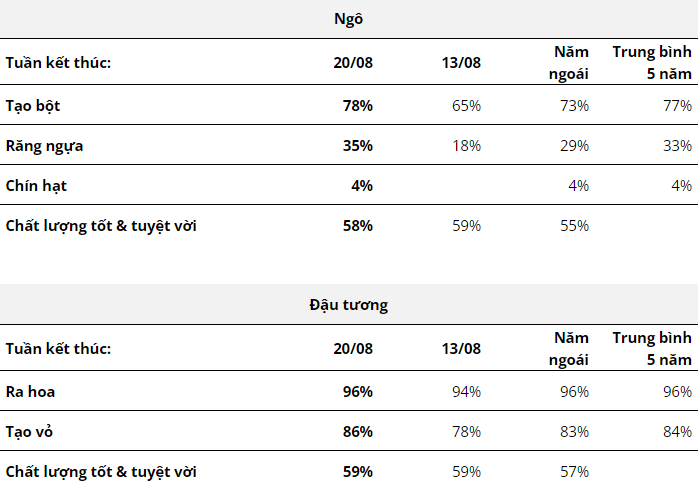
Task: Click the 18% value in the Răng ngựa row
Action: coord(466,145)
